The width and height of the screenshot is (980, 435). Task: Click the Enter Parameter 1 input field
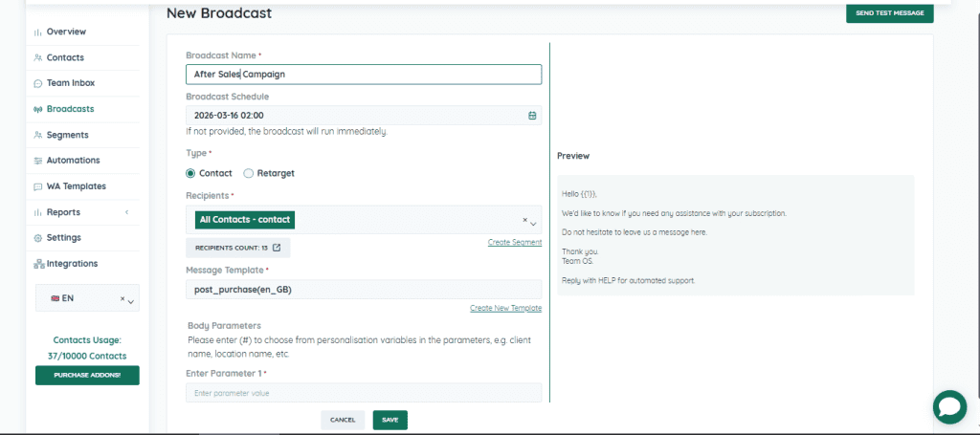pyautogui.click(x=364, y=393)
